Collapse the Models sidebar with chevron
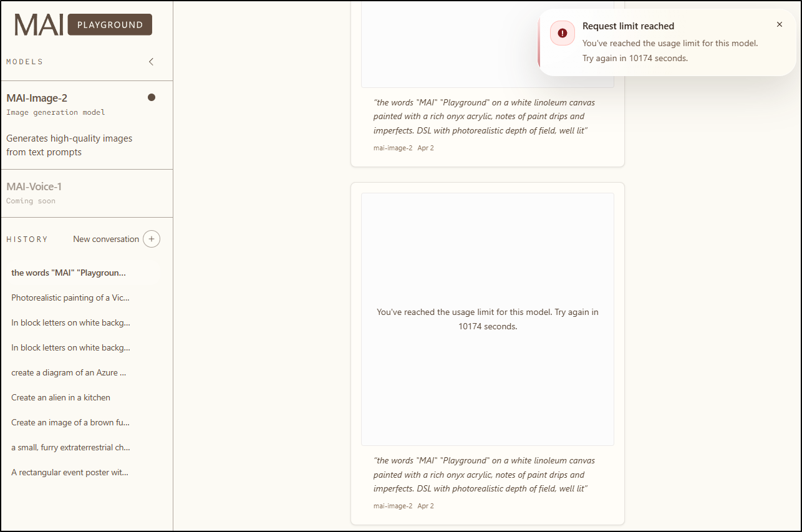 click(151, 62)
